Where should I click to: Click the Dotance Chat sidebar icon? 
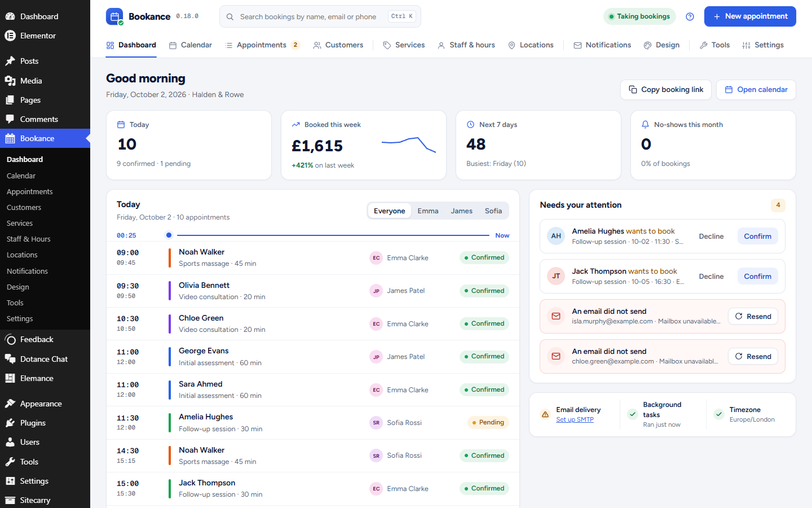tap(10, 359)
